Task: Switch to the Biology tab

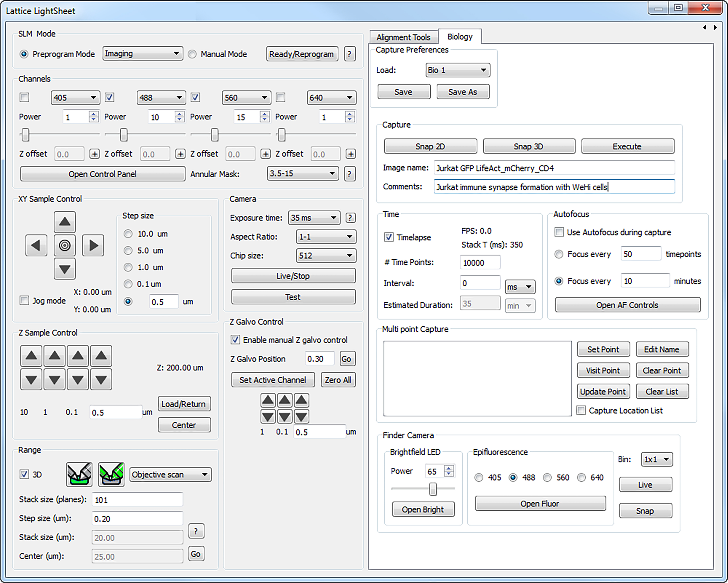Action: click(x=460, y=37)
